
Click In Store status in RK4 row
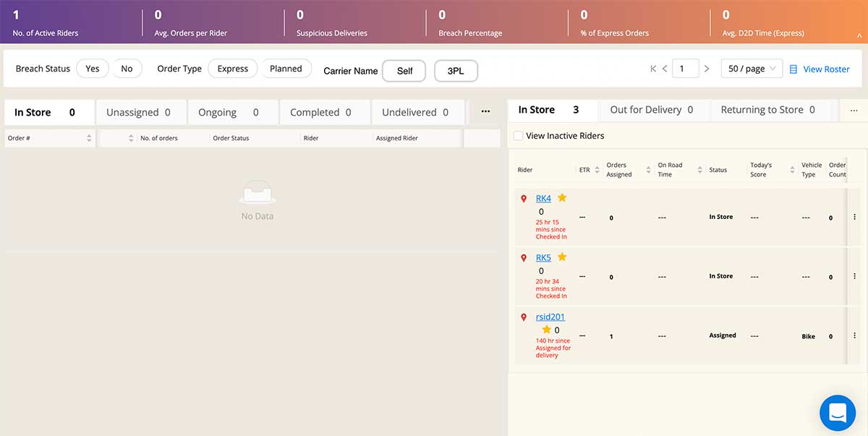pos(721,217)
